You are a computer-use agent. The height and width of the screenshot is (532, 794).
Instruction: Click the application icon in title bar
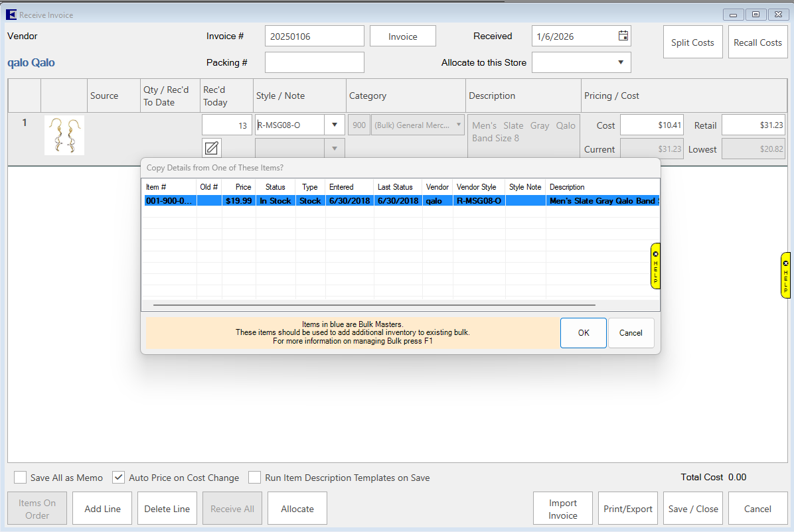click(x=11, y=15)
